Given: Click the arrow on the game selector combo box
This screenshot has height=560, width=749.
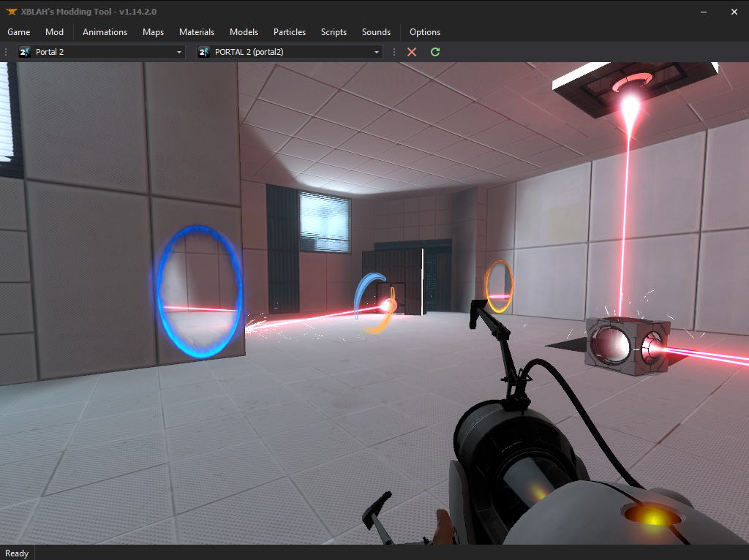Looking at the screenshot, I should [x=178, y=52].
